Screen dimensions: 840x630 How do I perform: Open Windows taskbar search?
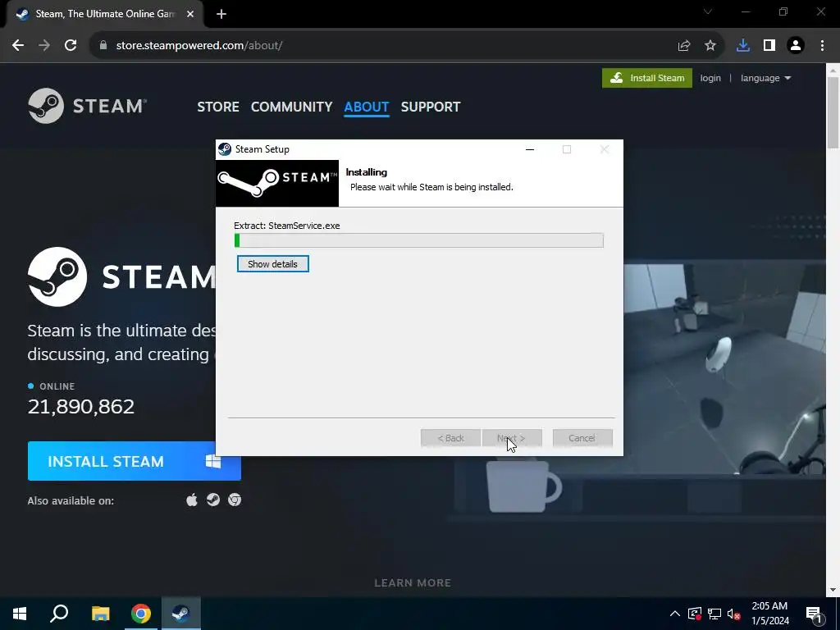[59, 614]
